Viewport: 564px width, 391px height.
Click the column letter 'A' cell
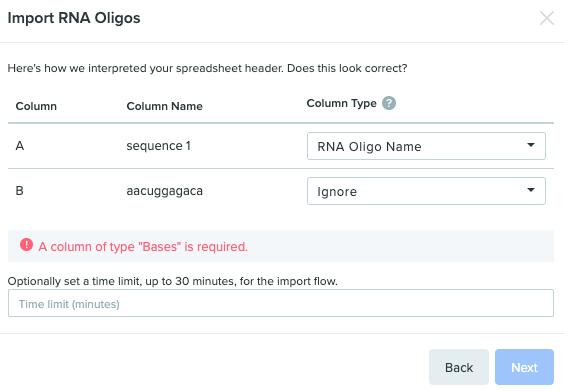pos(20,146)
